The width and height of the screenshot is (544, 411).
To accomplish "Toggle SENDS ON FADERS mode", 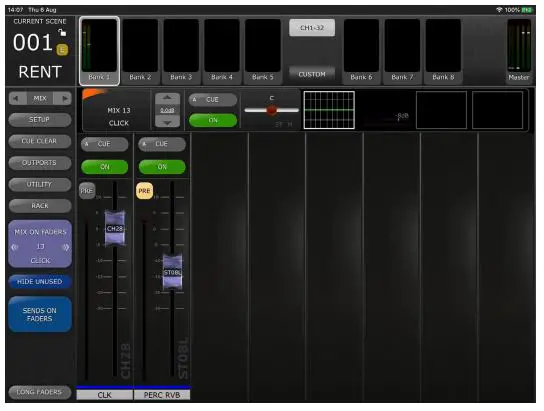I will tap(40, 315).
